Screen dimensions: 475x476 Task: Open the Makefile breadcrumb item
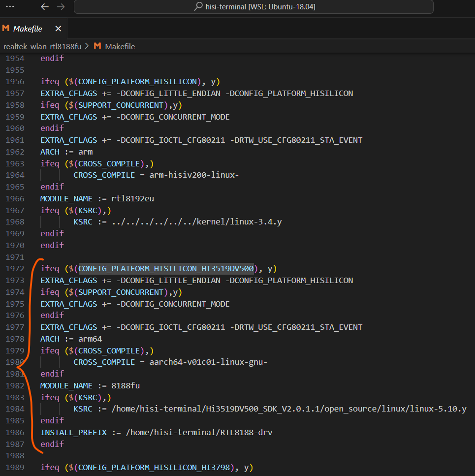click(120, 46)
